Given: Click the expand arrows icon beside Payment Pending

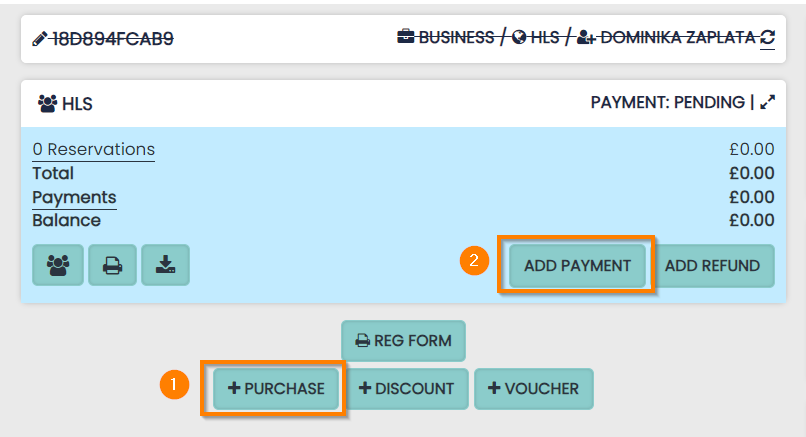Looking at the screenshot, I should point(767,102).
